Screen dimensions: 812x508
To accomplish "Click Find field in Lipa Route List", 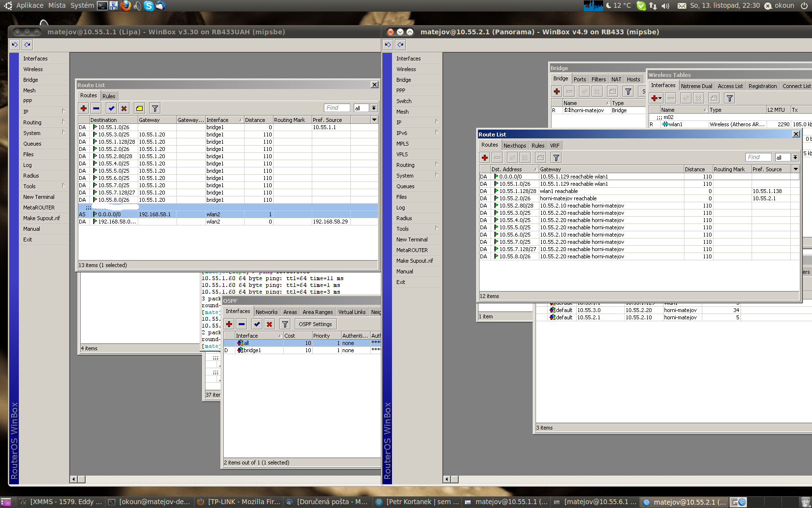I will click(337, 108).
